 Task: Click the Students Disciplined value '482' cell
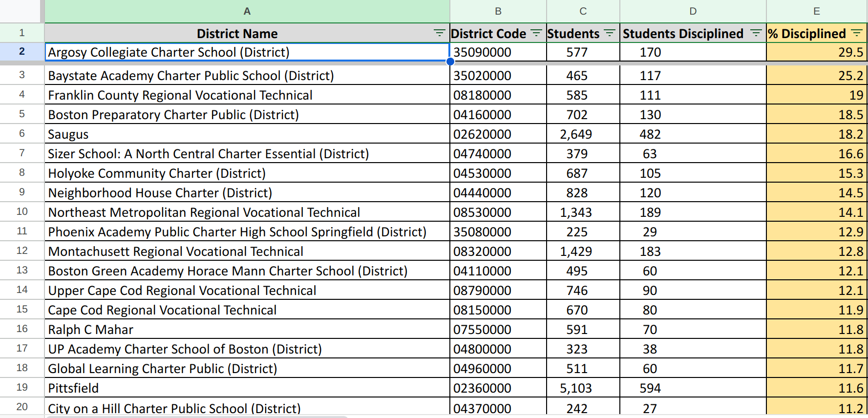pyautogui.click(x=693, y=134)
